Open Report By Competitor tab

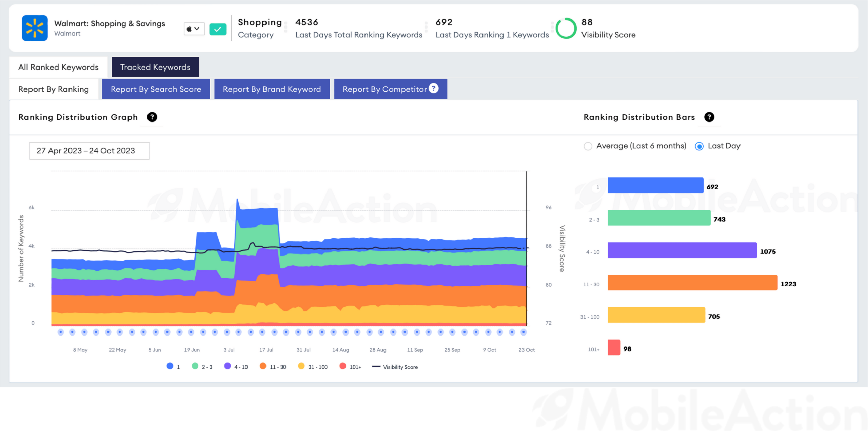391,89
